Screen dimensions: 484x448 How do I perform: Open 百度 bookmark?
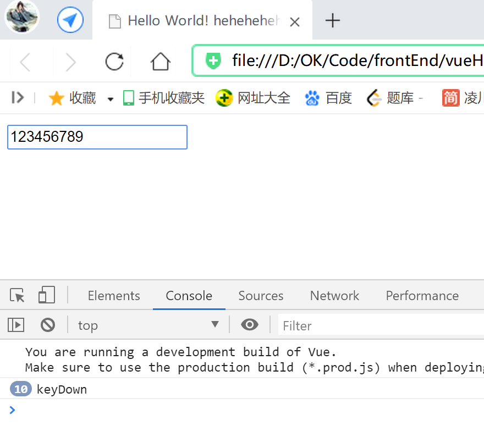click(328, 98)
